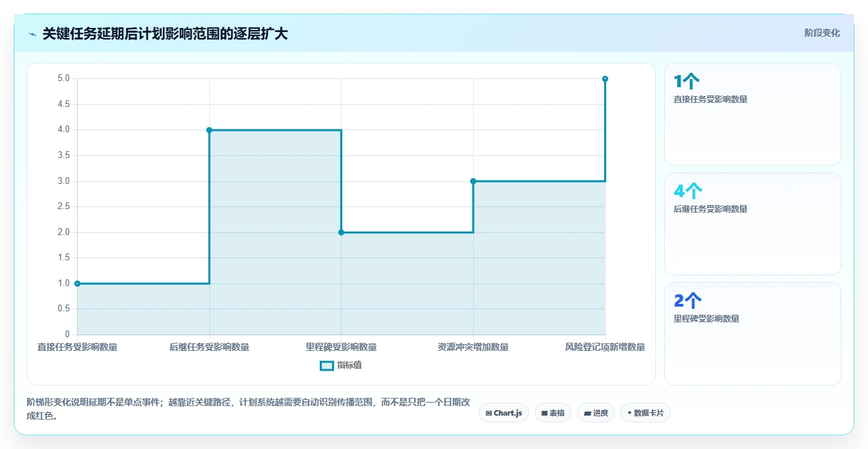Click the x-axis label 风险登记项新增数量
This screenshot has height=449, width=868.
click(605, 347)
